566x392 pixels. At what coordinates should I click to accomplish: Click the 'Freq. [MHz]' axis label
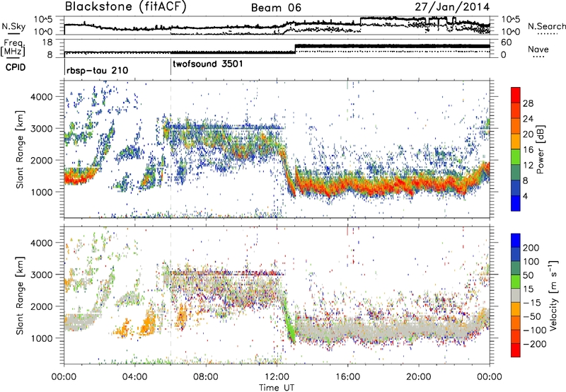13,47
